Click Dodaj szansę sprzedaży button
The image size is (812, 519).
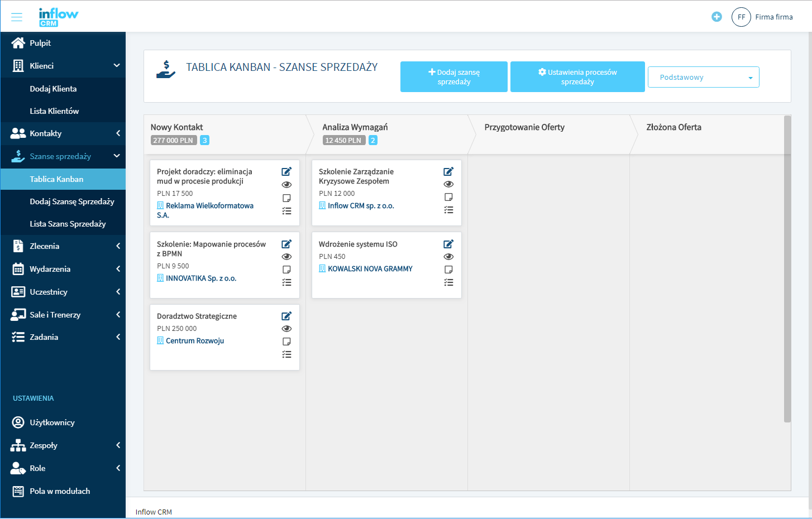click(453, 77)
